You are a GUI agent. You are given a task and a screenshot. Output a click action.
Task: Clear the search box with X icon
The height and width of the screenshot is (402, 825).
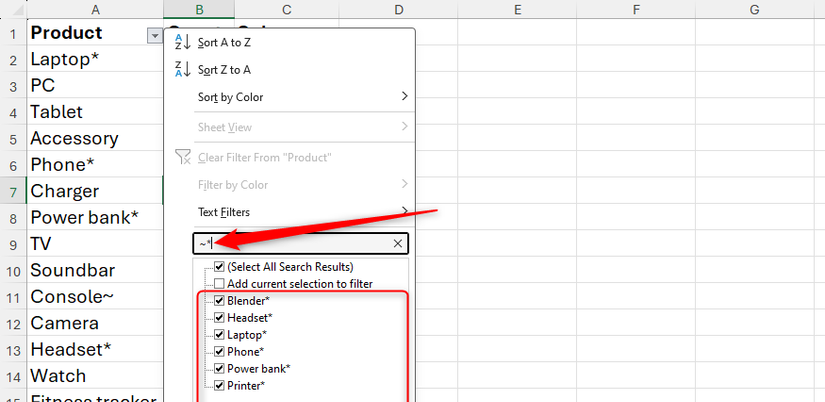coord(397,243)
